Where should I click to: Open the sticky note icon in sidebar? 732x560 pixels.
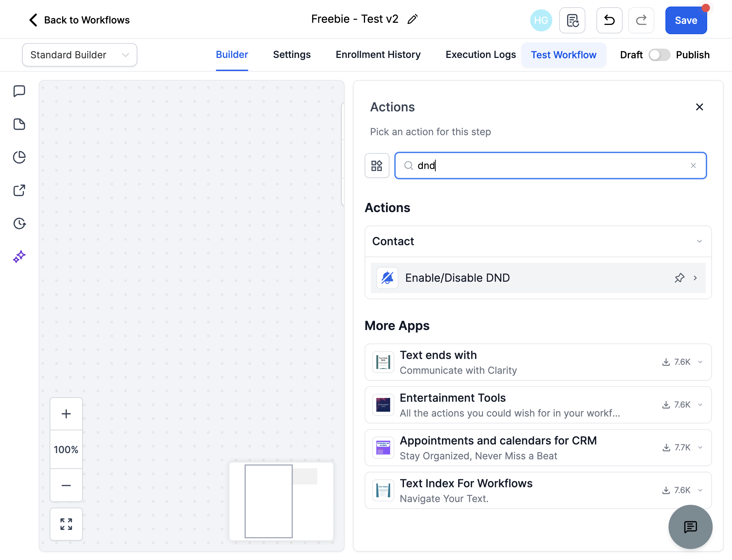[x=19, y=124]
